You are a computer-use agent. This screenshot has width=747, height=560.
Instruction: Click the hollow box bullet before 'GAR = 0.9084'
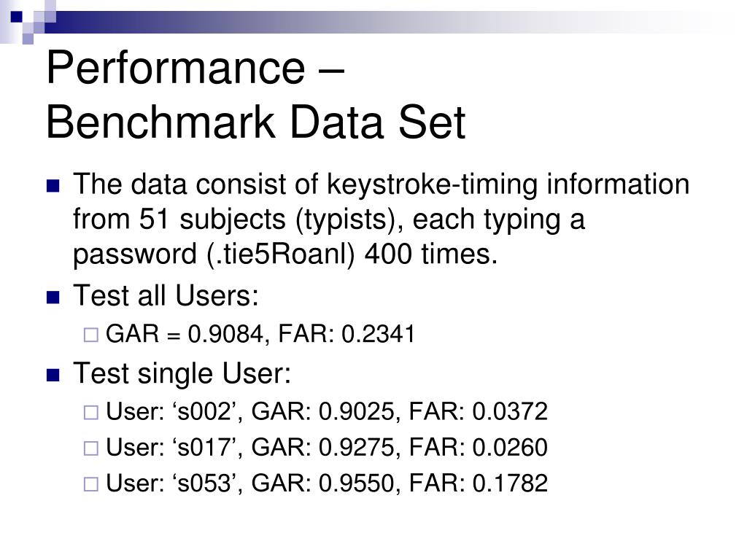[x=91, y=335]
